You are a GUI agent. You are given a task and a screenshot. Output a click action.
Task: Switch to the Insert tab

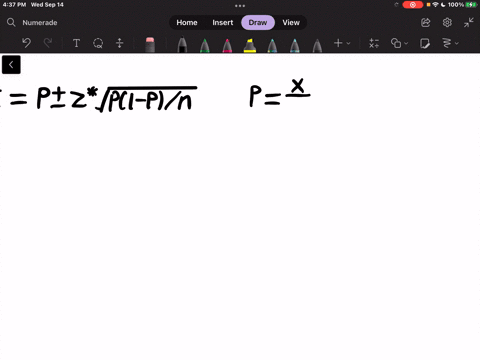pyautogui.click(x=223, y=23)
